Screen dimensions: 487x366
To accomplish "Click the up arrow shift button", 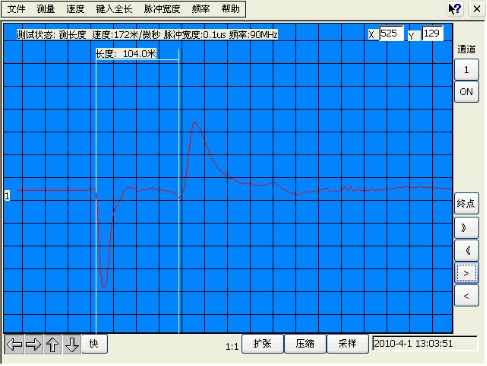I will click(52, 344).
